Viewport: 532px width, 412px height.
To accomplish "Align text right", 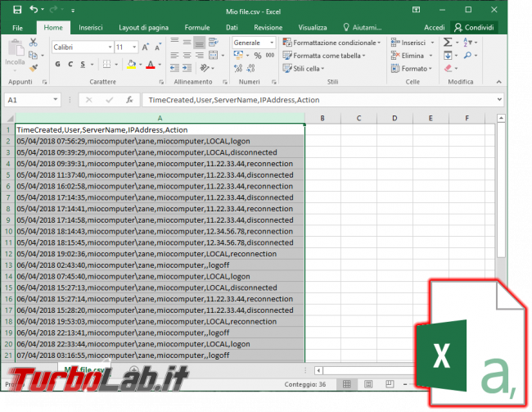I will tap(200, 55).
